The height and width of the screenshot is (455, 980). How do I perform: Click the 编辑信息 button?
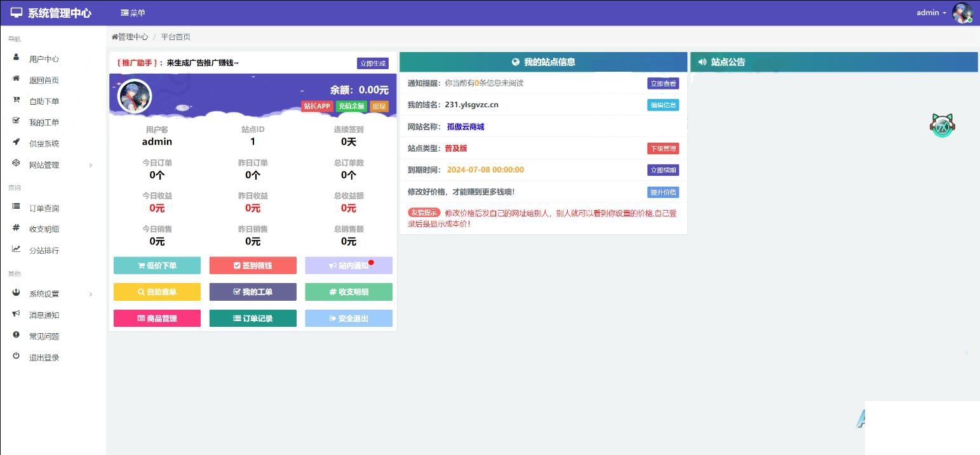663,105
